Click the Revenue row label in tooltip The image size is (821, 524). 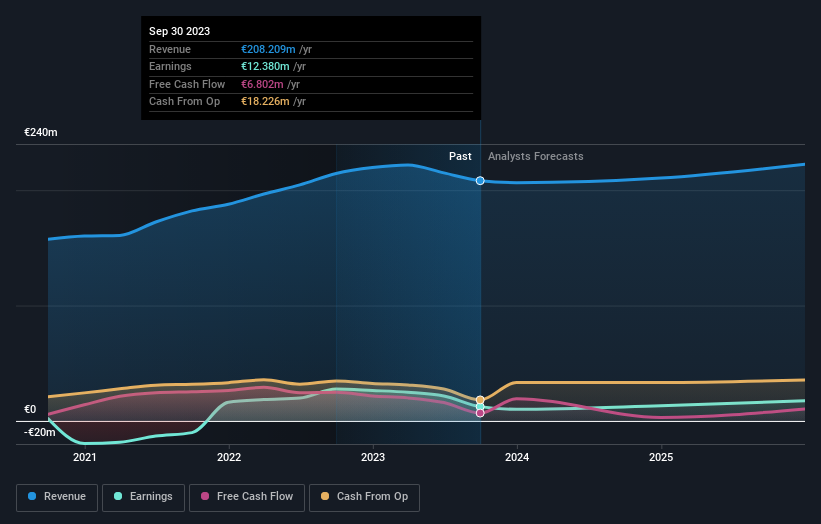(170, 49)
